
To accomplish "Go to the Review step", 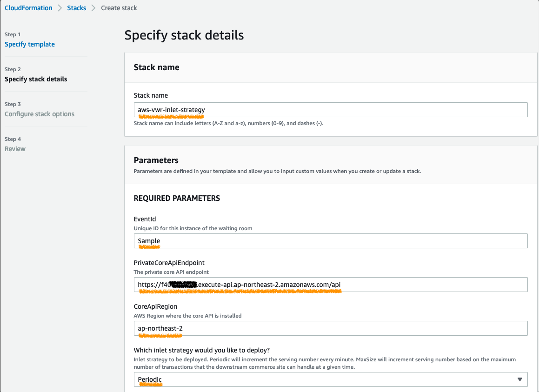I will pyautogui.click(x=15, y=149).
